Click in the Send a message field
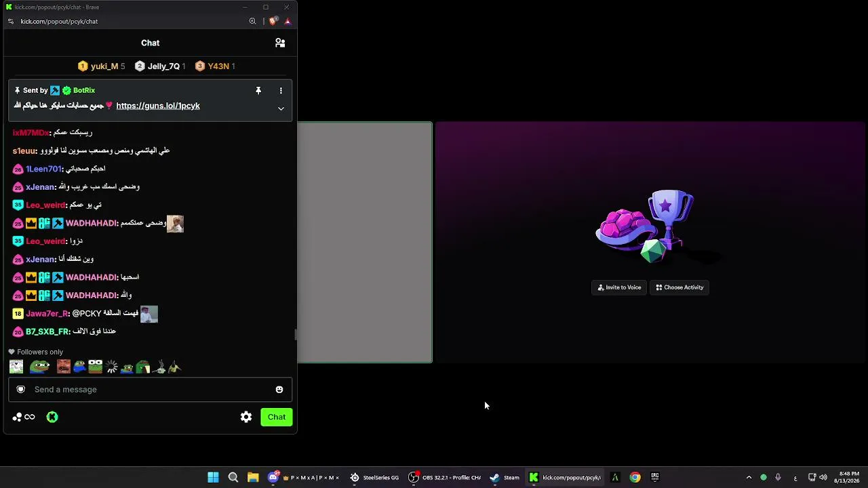Viewport: 868px width, 488px height. [151, 389]
